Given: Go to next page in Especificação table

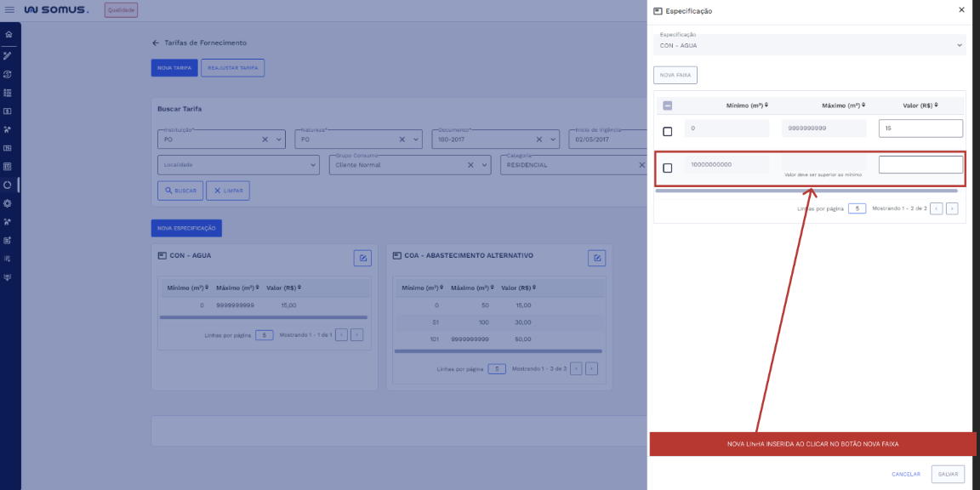Looking at the screenshot, I should point(952,208).
